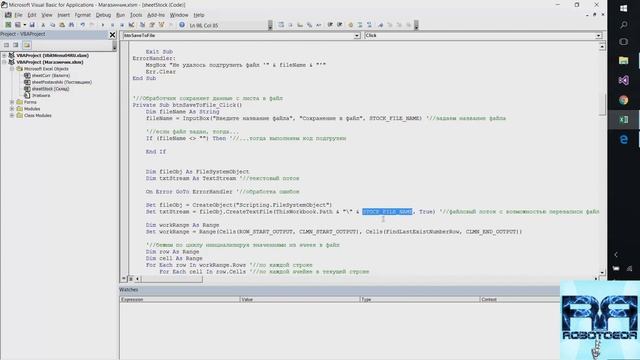Image resolution: width=640 pixels, height=360 pixels.
Task: Click the Outdent icon on Edit toolbar
Action: coord(339,25)
